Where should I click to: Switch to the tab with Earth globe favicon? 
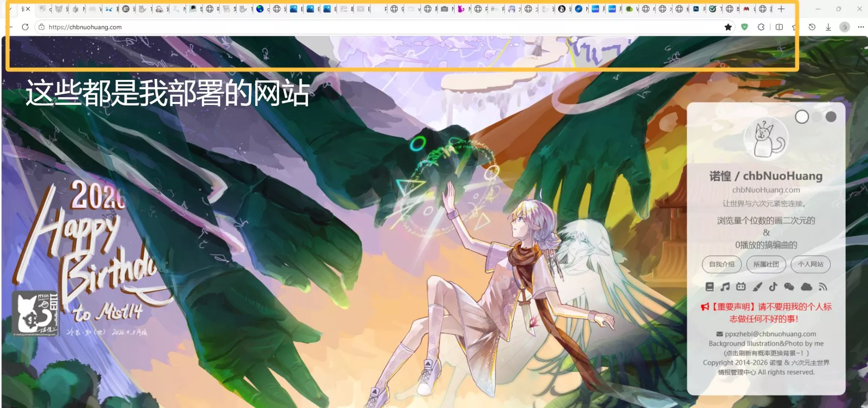click(260, 9)
